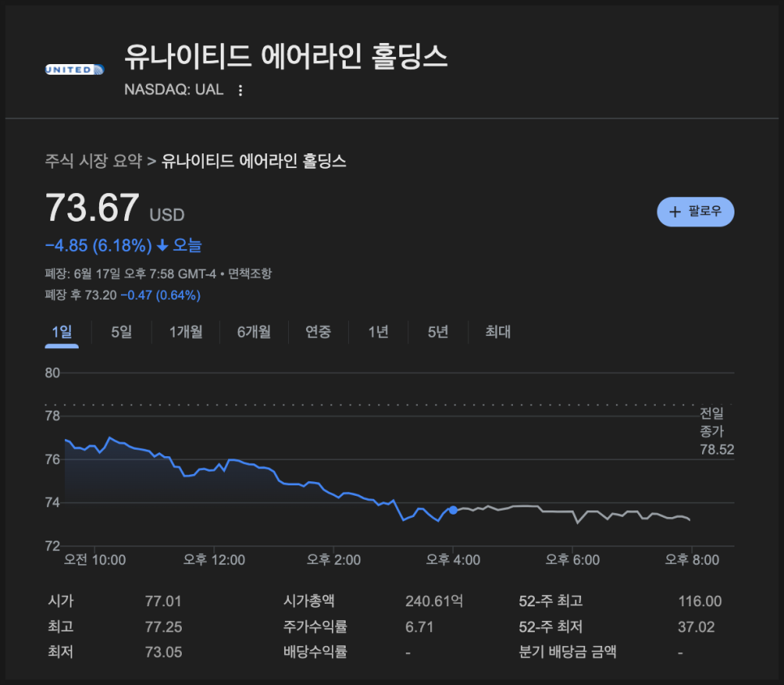Open the 6개월 chart tab

coord(254,331)
